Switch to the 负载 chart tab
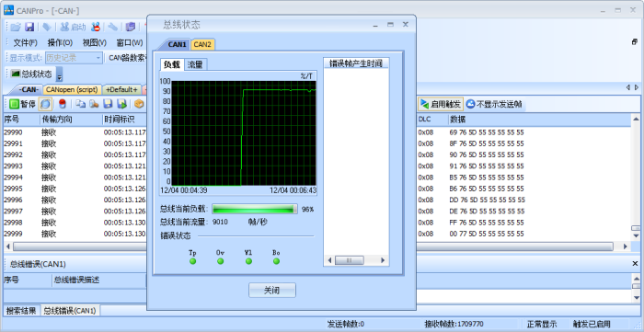This screenshot has height=332, width=644. (x=172, y=64)
